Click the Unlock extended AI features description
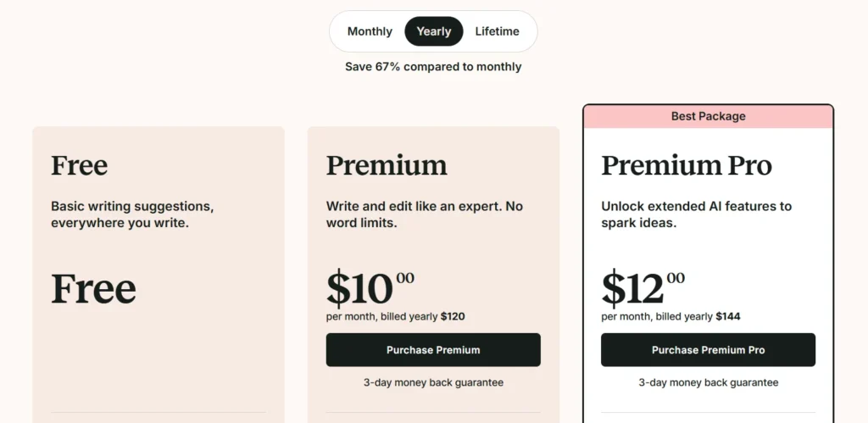This screenshot has width=868, height=423. coord(696,214)
